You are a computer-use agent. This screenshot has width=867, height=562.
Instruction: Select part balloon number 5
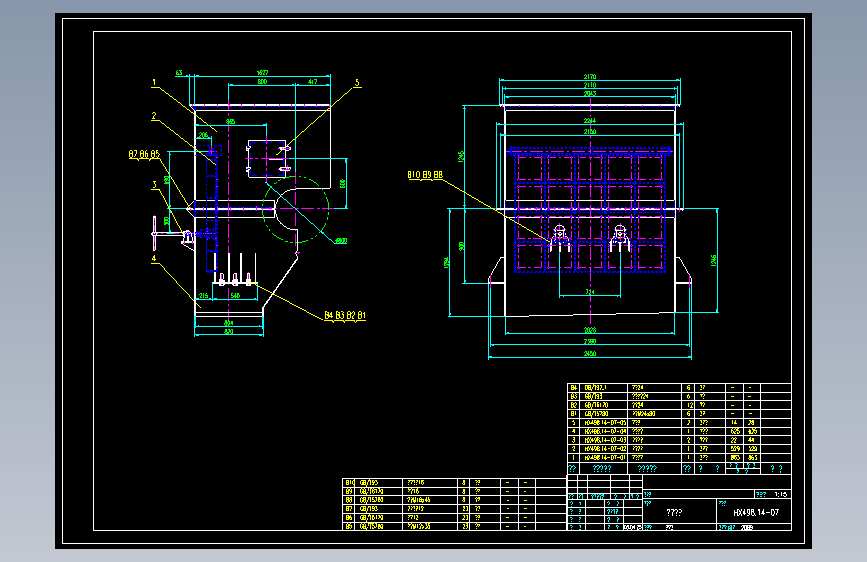tap(357, 82)
